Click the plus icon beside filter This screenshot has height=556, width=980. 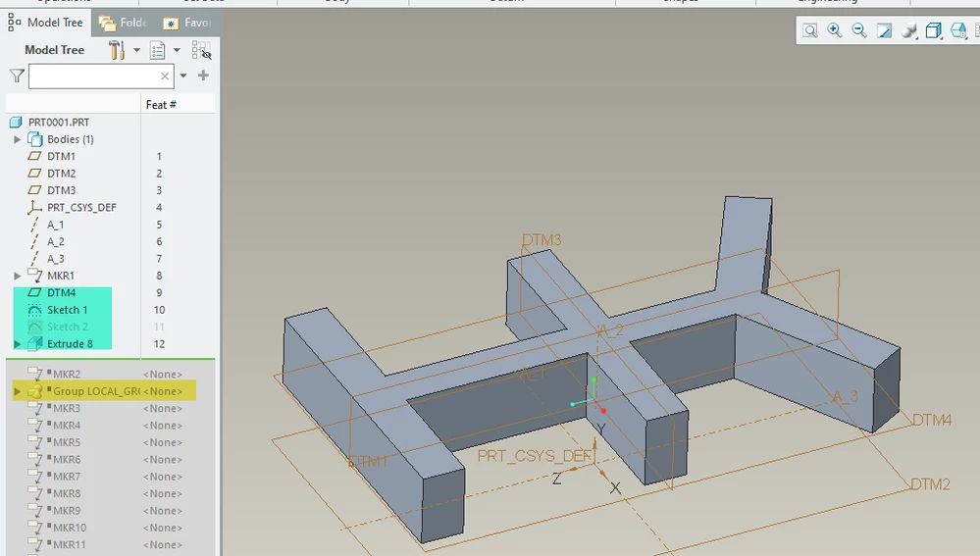click(x=203, y=76)
